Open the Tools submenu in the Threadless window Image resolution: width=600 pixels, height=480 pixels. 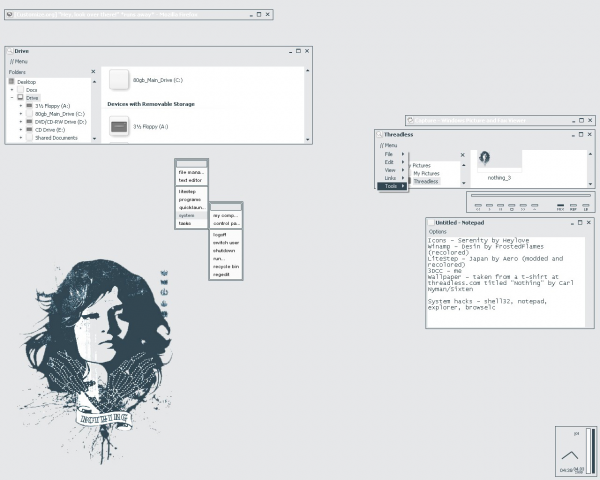392,186
